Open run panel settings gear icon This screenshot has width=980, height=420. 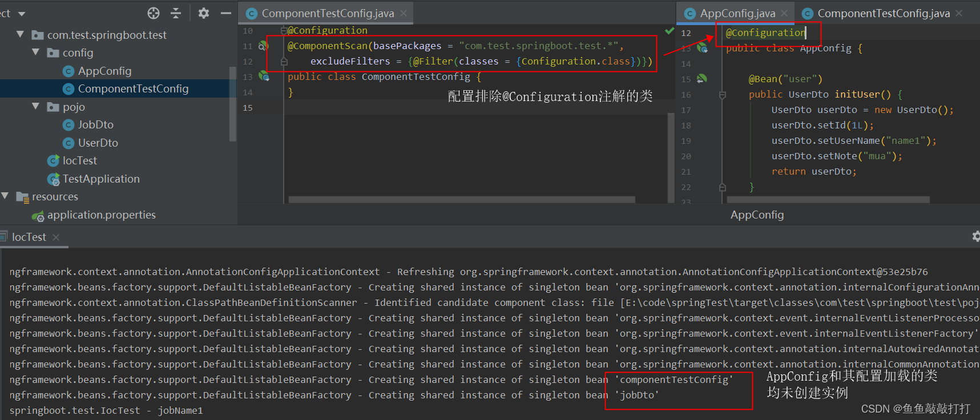(x=975, y=236)
